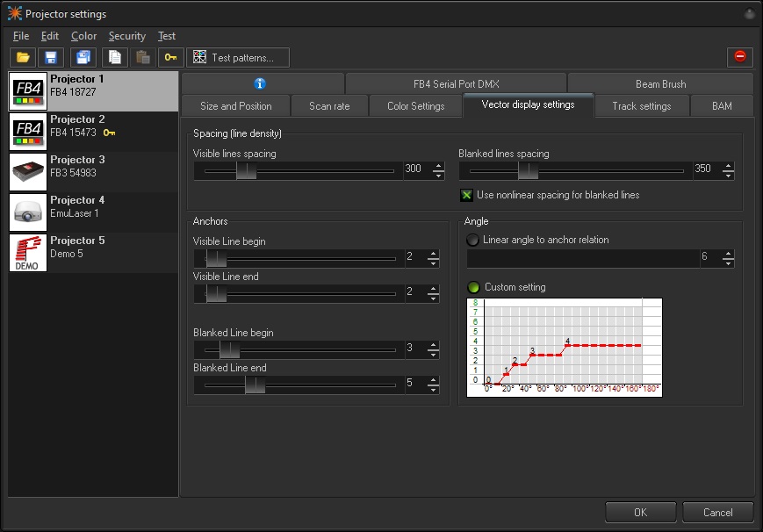Image resolution: width=763 pixels, height=532 pixels.
Task: Decrease the Blanked lines spacing value
Action: coord(728,175)
